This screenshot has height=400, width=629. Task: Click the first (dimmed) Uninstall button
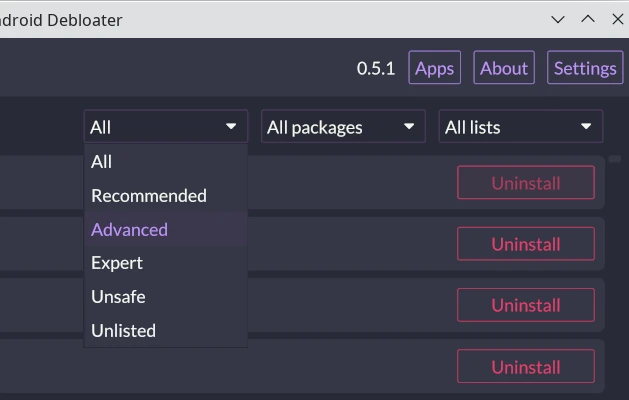click(x=525, y=183)
